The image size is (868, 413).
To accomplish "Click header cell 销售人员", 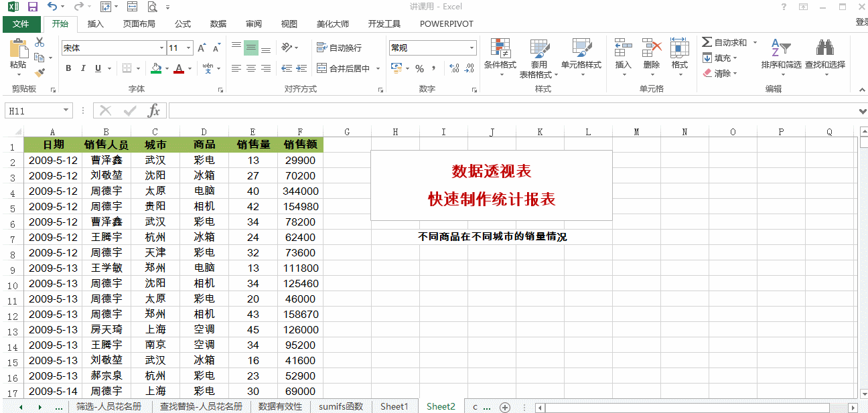I will coord(106,145).
